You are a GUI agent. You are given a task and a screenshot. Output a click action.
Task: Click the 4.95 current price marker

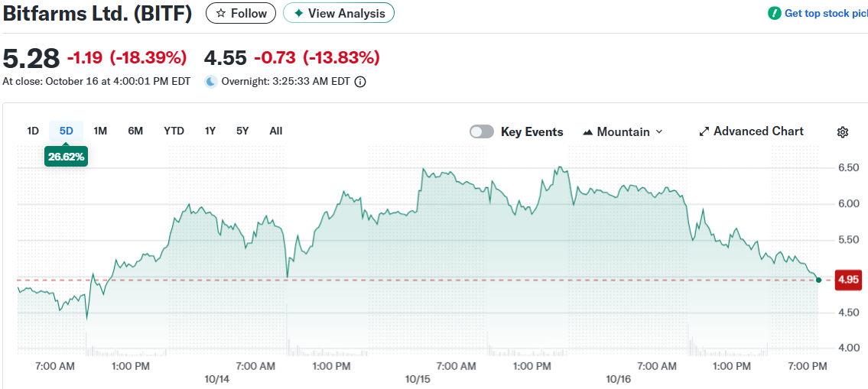pyautogui.click(x=849, y=280)
